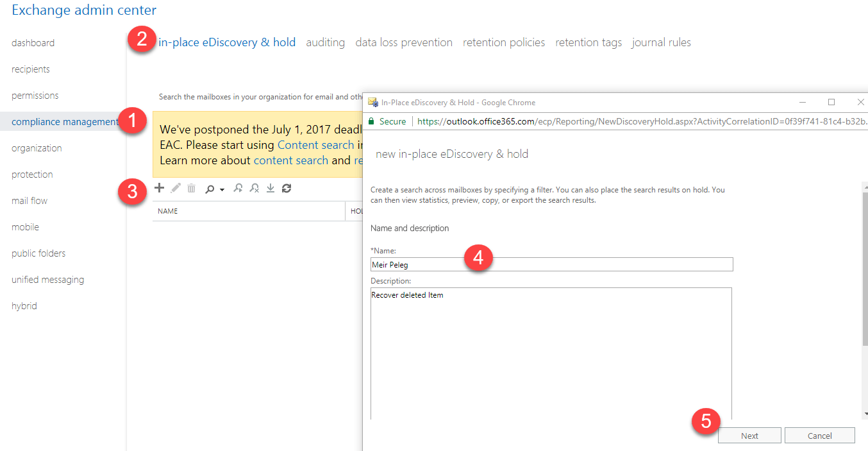Click the popup URL address bar

tap(642, 121)
